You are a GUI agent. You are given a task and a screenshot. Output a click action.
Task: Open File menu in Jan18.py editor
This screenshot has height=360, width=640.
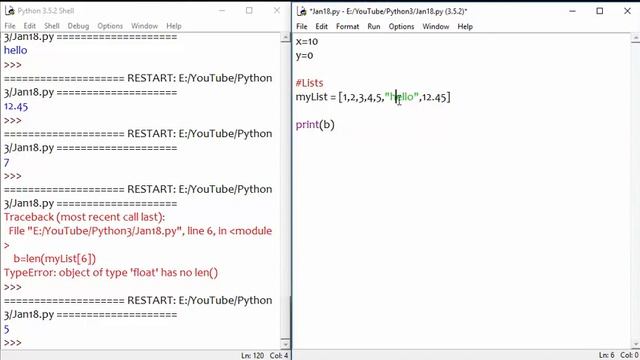[302, 27]
